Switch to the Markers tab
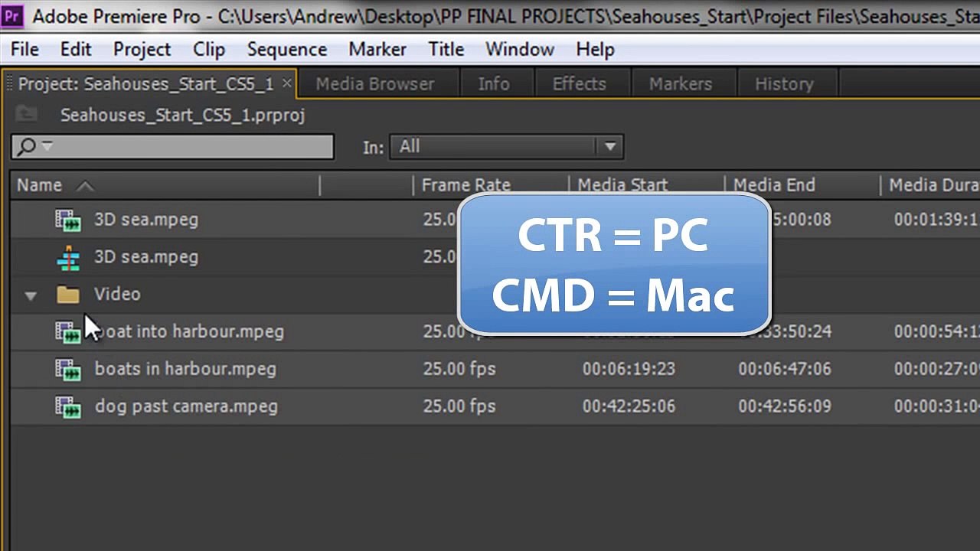The width and height of the screenshot is (980, 551). pos(681,84)
